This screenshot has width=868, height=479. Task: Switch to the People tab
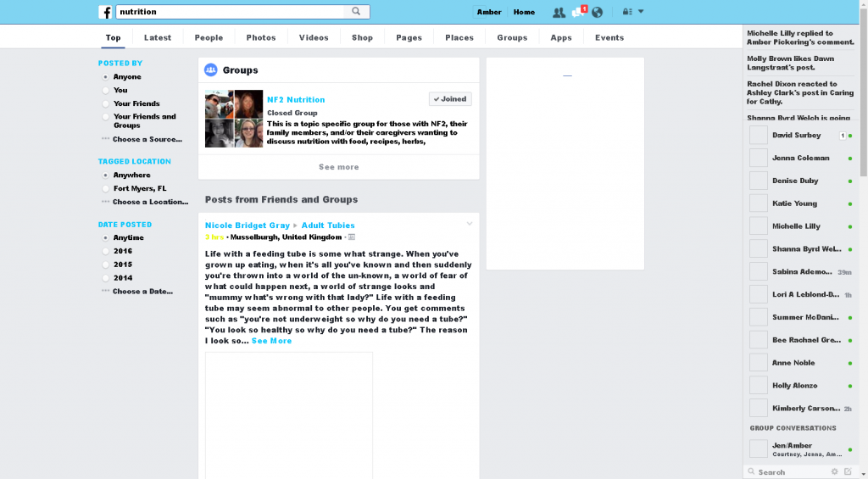point(209,37)
